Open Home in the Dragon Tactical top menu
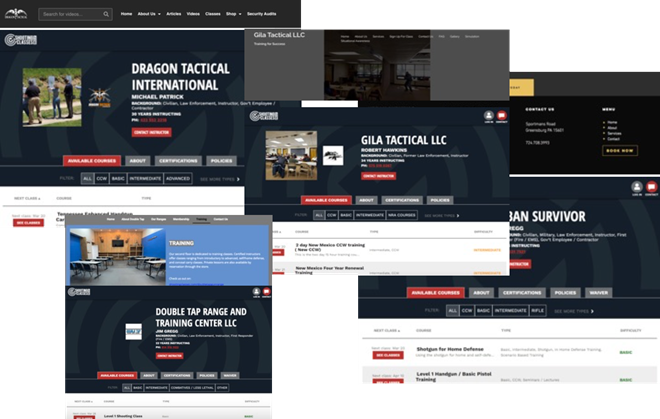This screenshot has height=419, width=660. click(x=126, y=14)
